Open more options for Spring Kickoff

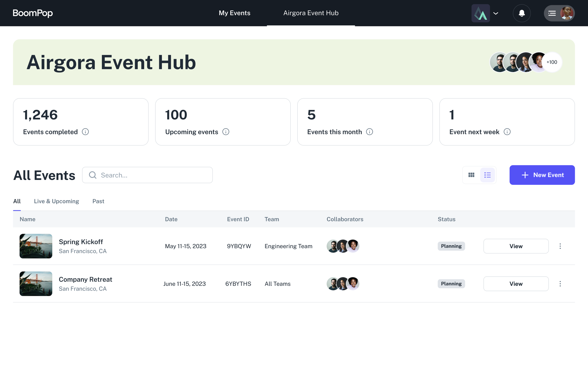pos(560,246)
